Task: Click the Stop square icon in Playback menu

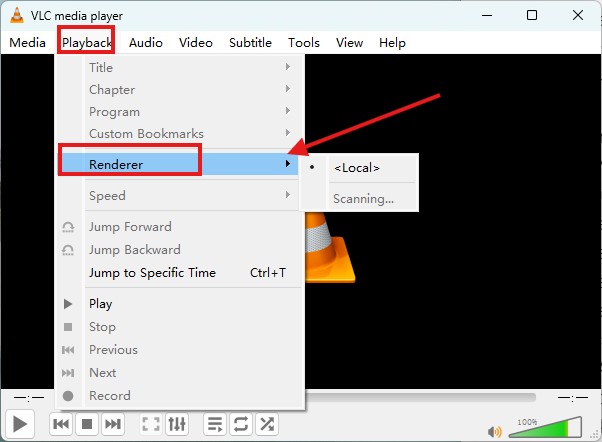Action: pos(68,327)
